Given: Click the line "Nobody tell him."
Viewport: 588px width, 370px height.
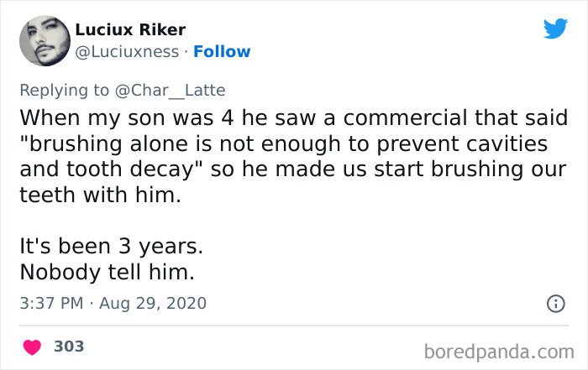Looking at the screenshot, I should [105, 274].
